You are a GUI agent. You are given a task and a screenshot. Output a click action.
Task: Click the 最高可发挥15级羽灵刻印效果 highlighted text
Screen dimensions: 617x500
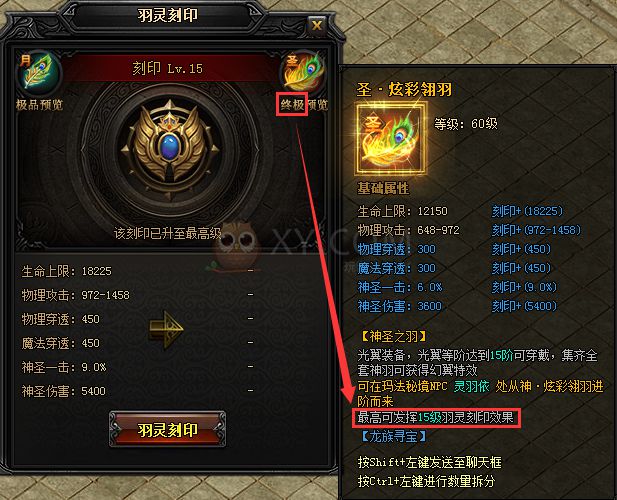[x=436, y=417]
